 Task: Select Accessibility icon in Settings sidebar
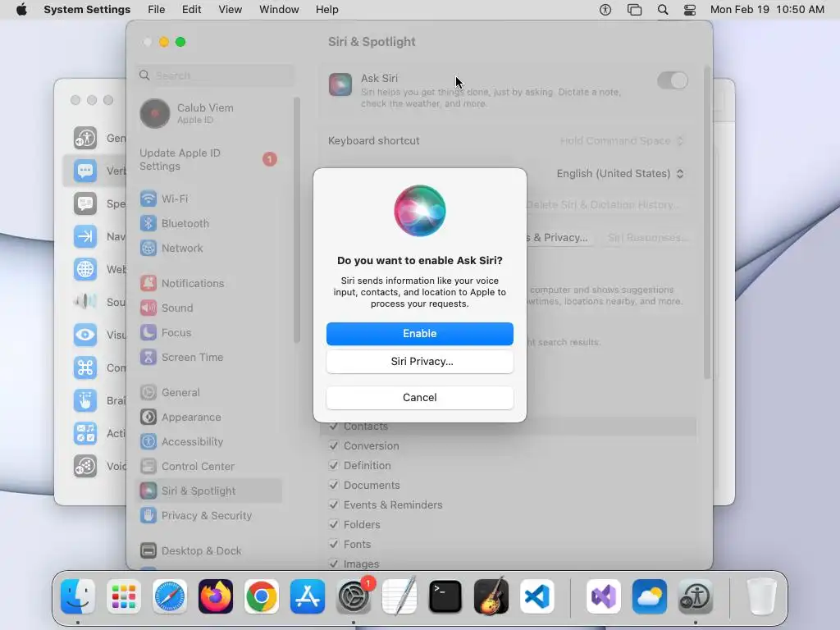pos(148,442)
